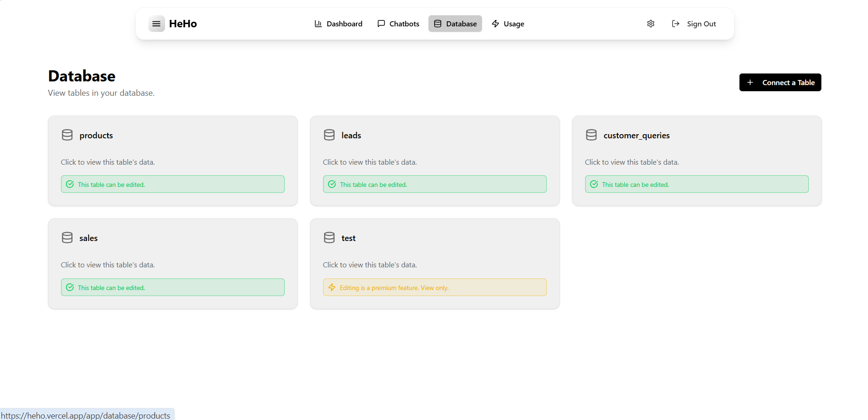Viewport: 868px width, 420px height.
Task: Open the products table name
Action: (x=96, y=136)
